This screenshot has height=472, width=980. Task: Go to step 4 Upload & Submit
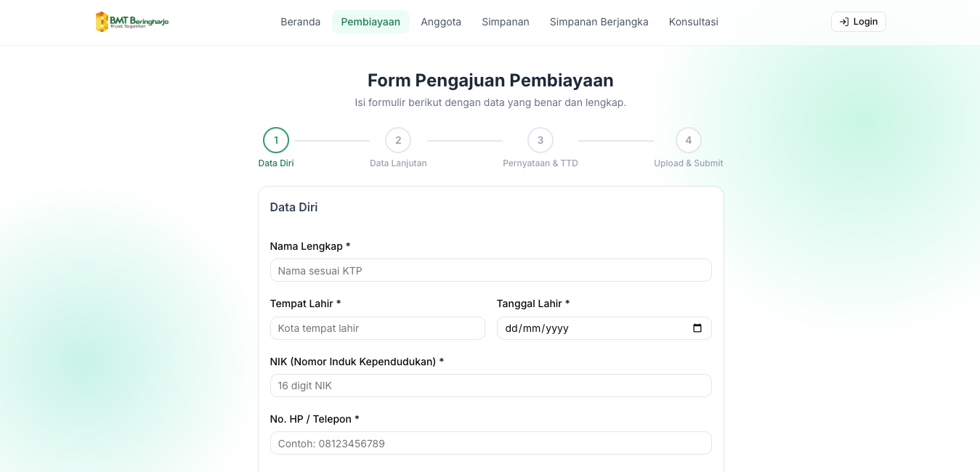coord(689,140)
